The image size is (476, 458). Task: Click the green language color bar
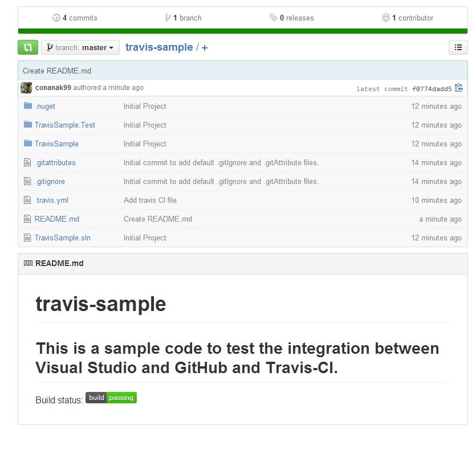tap(243, 31)
